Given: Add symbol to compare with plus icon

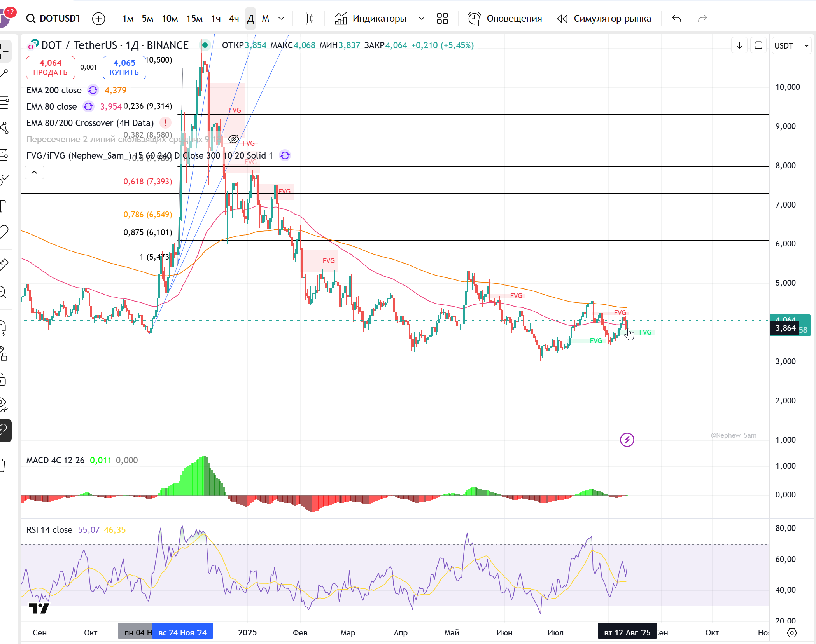Looking at the screenshot, I should point(98,18).
